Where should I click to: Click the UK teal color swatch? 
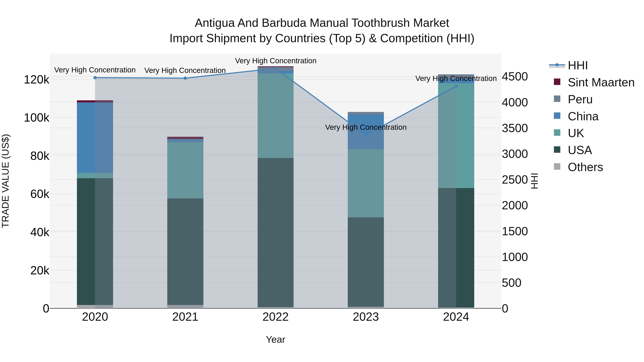[557, 132]
